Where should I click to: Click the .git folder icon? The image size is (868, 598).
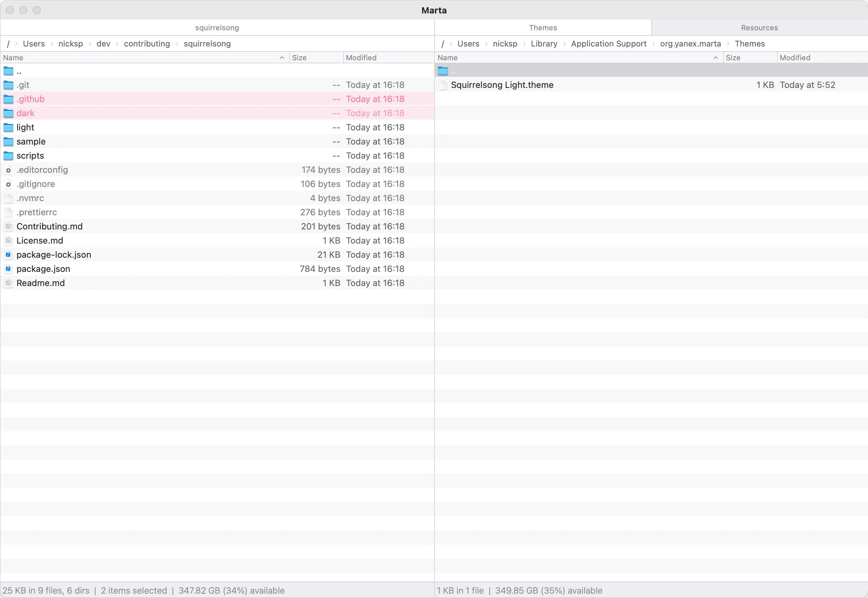(x=9, y=85)
